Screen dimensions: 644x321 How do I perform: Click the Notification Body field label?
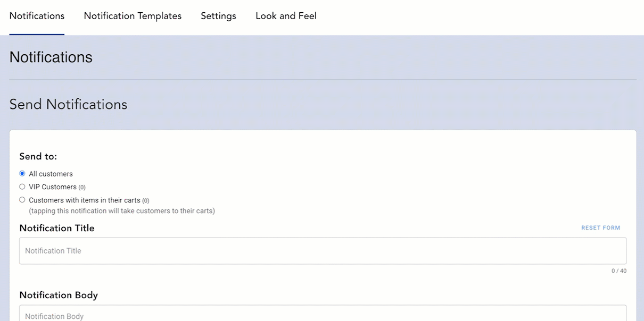click(x=59, y=295)
